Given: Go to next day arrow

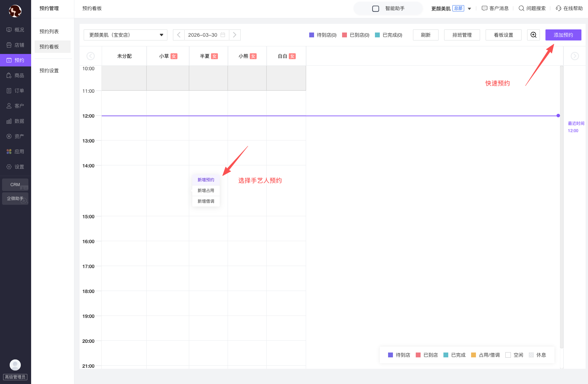Looking at the screenshot, I should pyautogui.click(x=235, y=35).
